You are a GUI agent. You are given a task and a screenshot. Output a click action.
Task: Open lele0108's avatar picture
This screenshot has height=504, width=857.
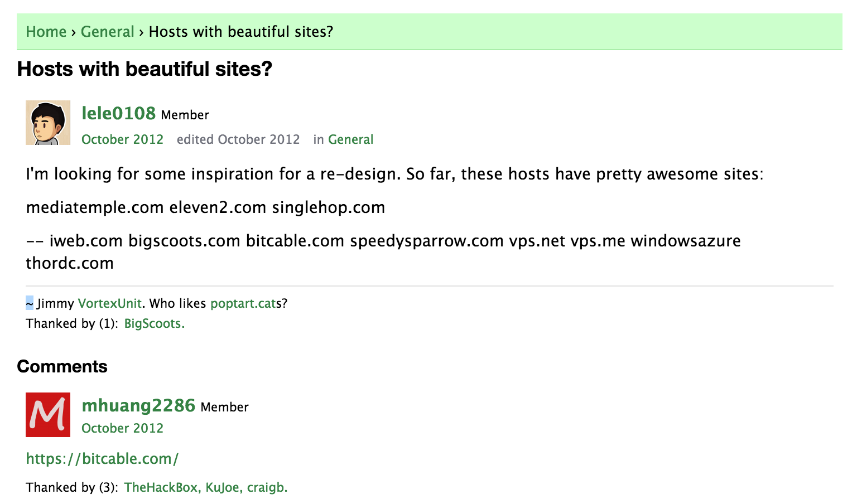(48, 123)
